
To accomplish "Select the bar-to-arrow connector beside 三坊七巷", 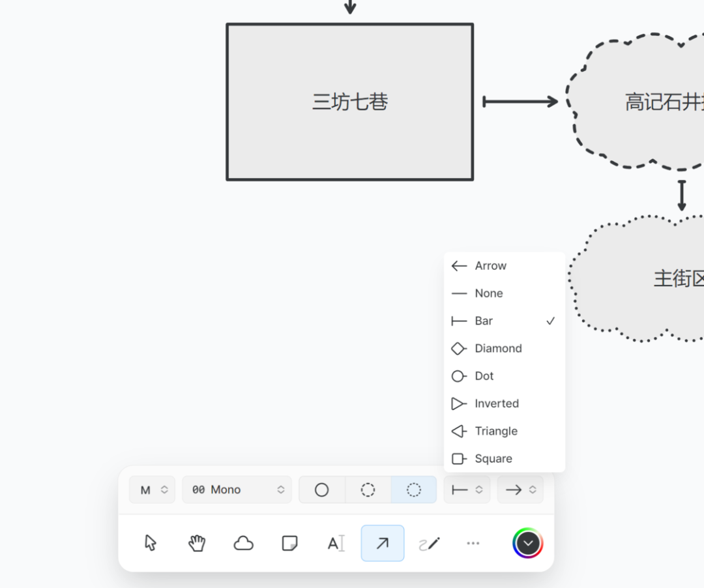I will 520,102.
